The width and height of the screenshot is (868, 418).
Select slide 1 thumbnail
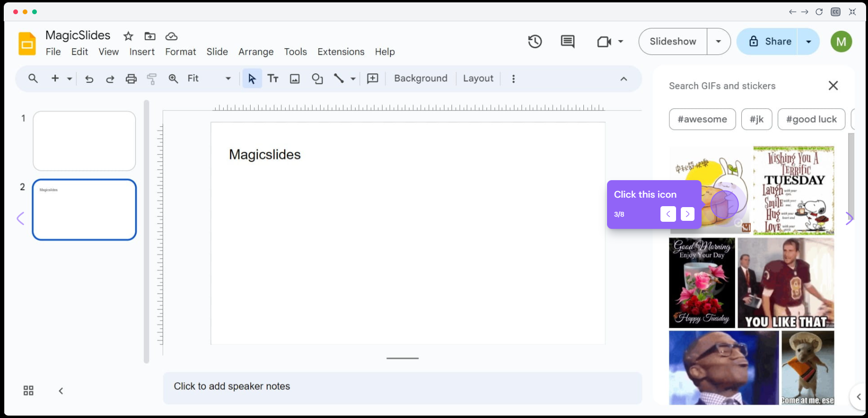tap(84, 141)
